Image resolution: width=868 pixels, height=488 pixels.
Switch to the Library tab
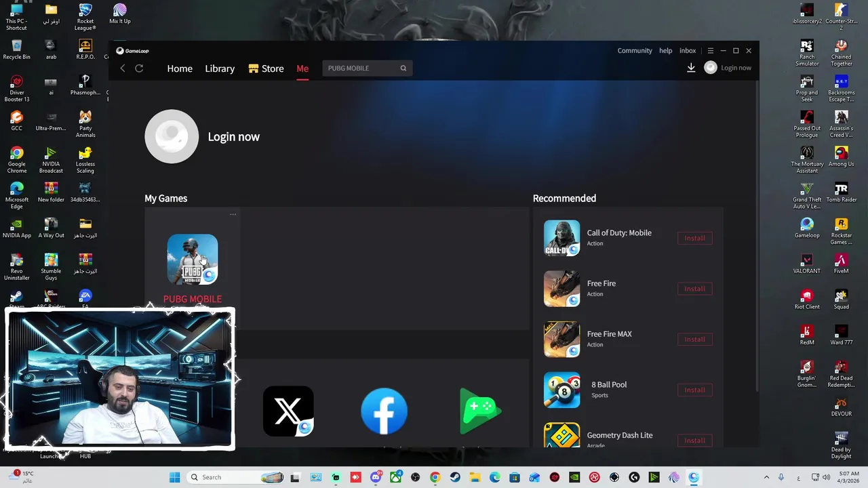(220, 68)
